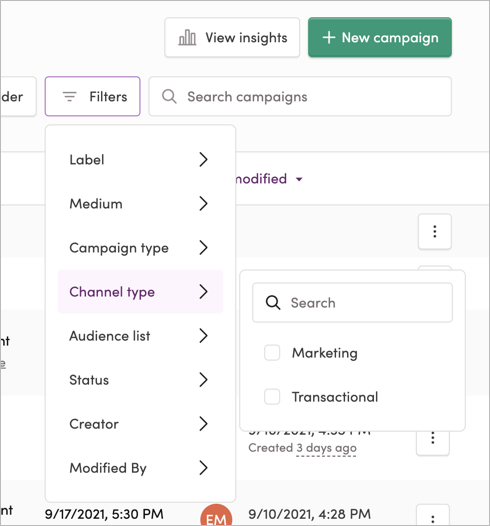The height and width of the screenshot is (526, 490).
Task: Open the three-dot menu in the top row
Action: click(435, 231)
